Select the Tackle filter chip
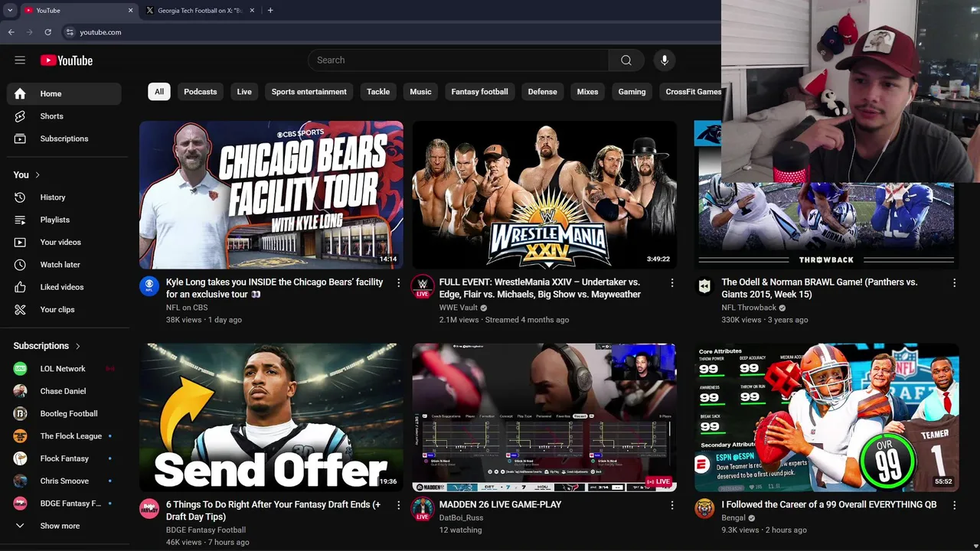The width and height of the screenshot is (980, 551). tap(378, 92)
